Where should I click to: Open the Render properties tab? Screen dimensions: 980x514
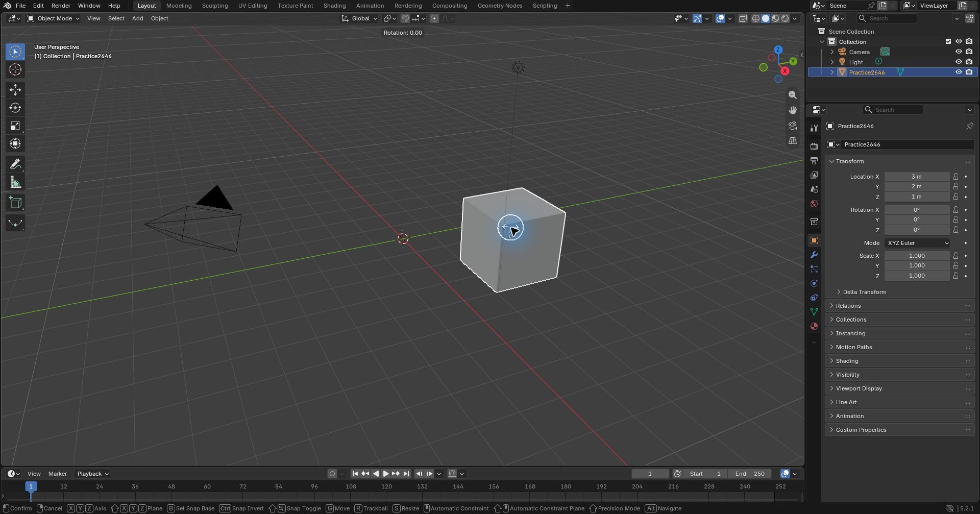814,146
